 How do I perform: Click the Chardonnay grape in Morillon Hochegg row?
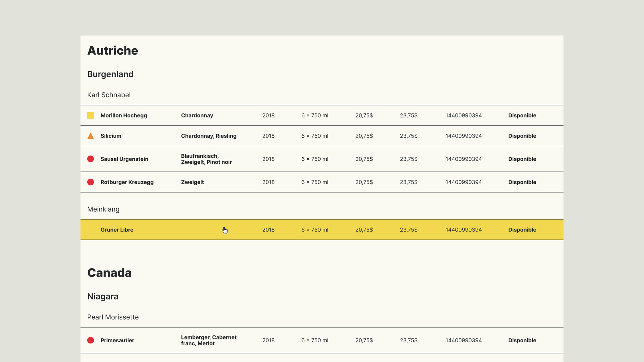tap(197, 115)
